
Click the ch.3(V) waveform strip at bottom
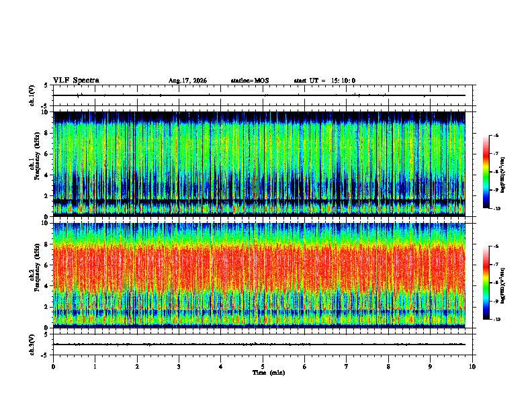pyautogui.click(x=259, y=345)
